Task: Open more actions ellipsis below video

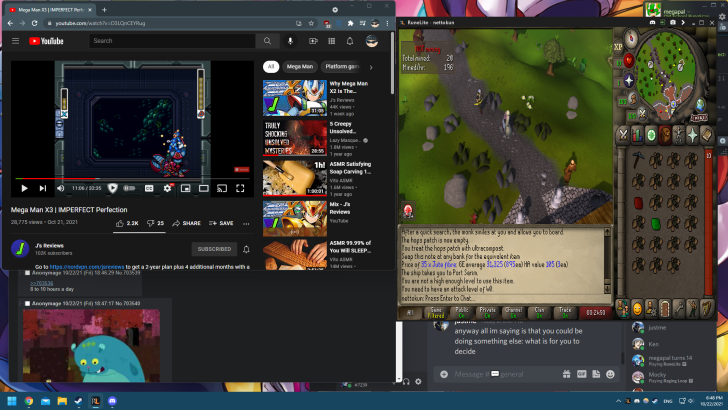Action: 246,224
